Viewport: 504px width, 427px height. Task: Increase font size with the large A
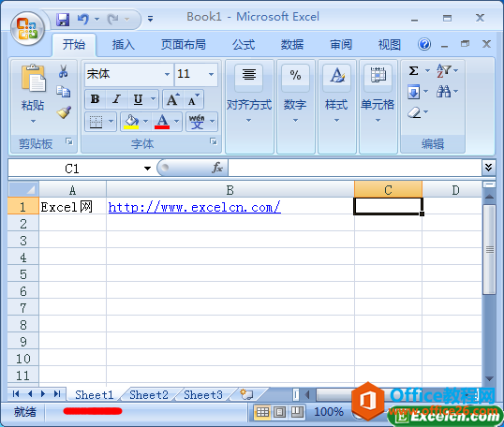[x=172, y=99]
